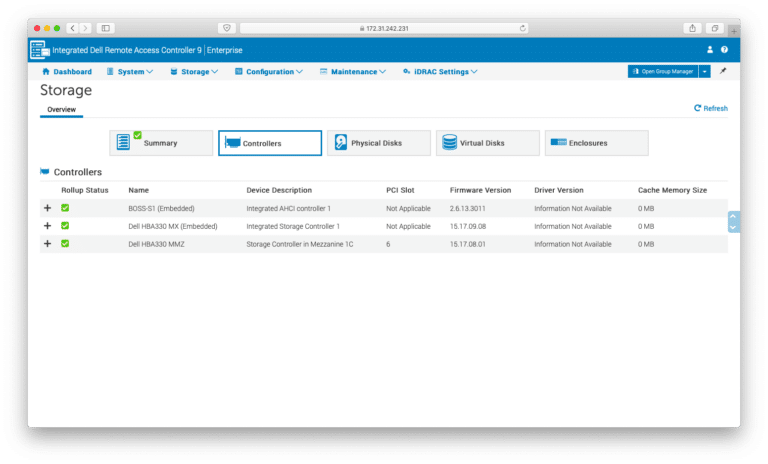Click the Enclosures rack icon
768x464 pixels.
tap(558, 142)
